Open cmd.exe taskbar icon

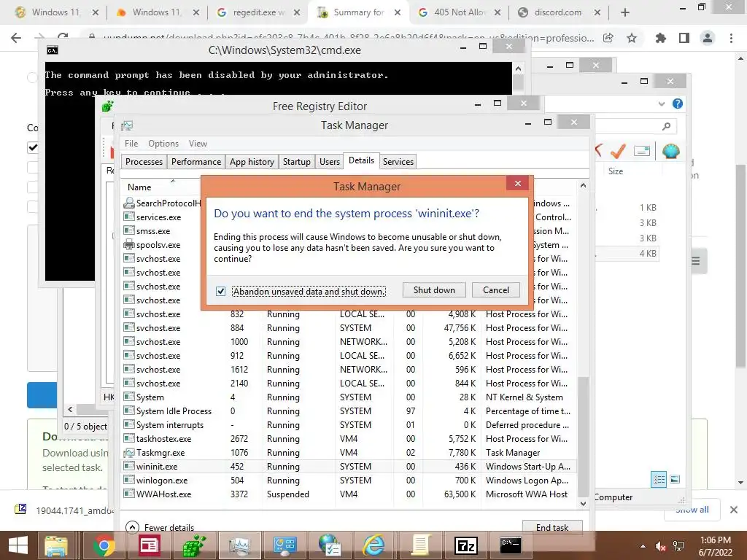(510, 545)
